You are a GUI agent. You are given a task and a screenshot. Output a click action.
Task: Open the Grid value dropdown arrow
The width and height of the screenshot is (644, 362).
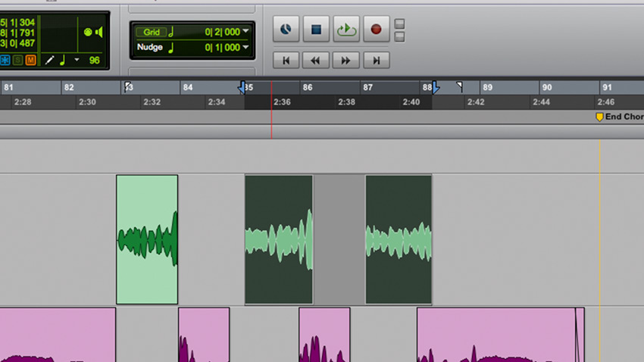pyautogui.click(x=245, y=31)
